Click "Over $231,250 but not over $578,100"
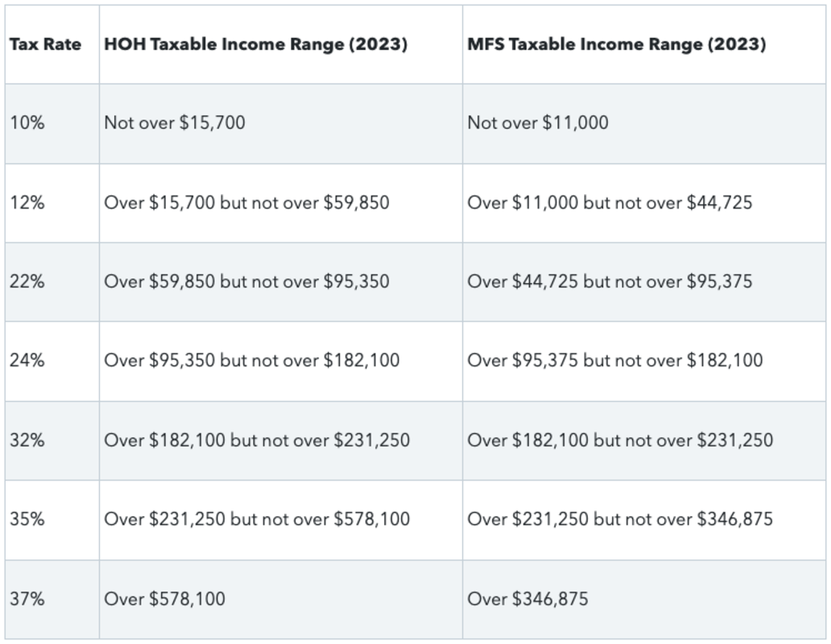The height and width of the screenshot is (644, 831). [257, 519]
